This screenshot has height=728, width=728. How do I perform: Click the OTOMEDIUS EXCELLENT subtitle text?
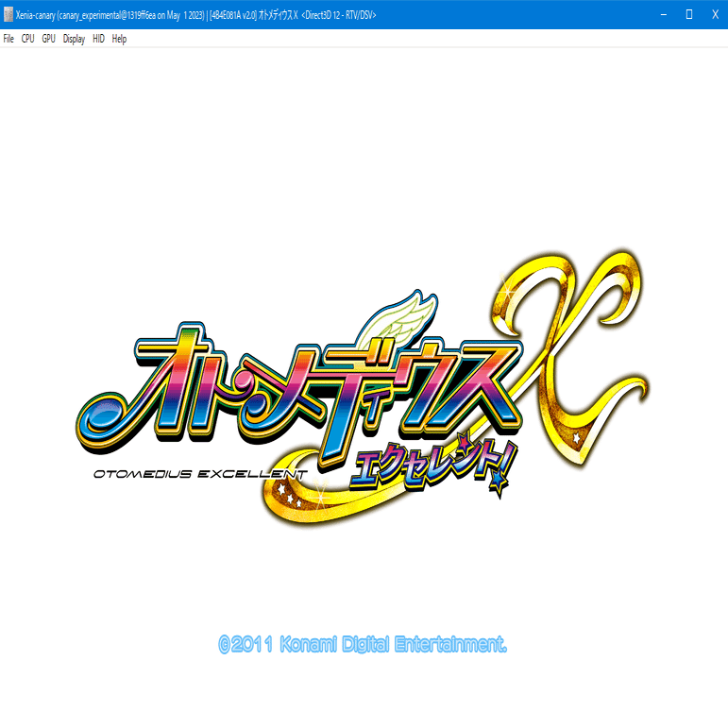200,474
